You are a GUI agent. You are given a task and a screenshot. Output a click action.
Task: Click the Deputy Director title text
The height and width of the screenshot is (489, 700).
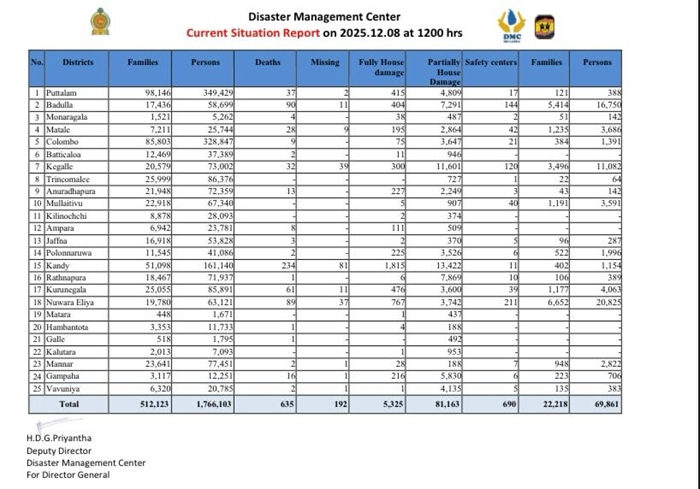click(58, 449)
